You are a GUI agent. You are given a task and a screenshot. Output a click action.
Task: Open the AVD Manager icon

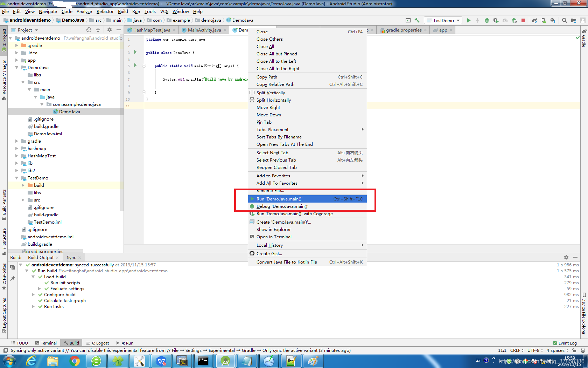point(544,20)
